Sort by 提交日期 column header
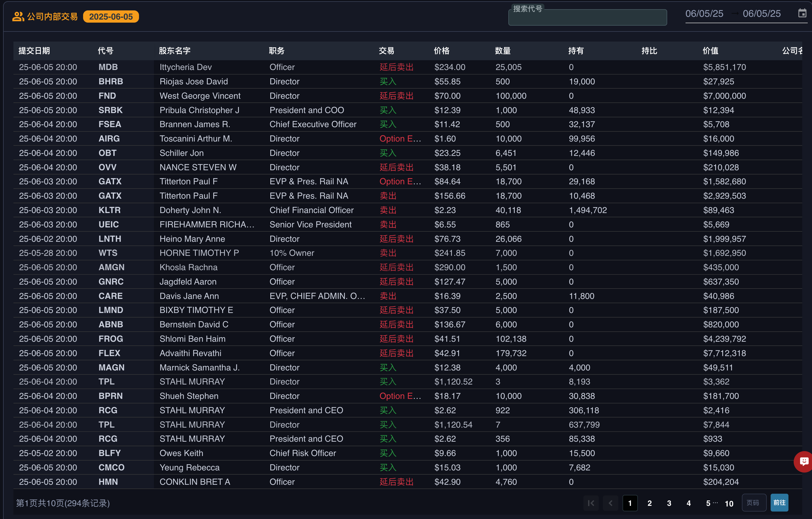 click(34, 51)
